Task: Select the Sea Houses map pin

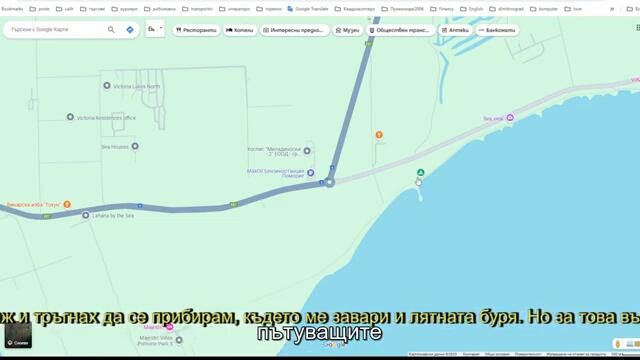Action: 135,146
